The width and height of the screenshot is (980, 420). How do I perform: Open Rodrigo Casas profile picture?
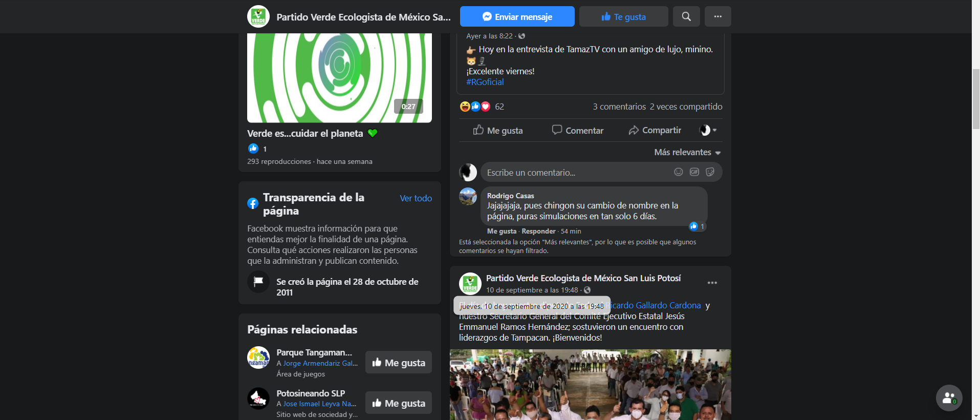tap(468, 196)
